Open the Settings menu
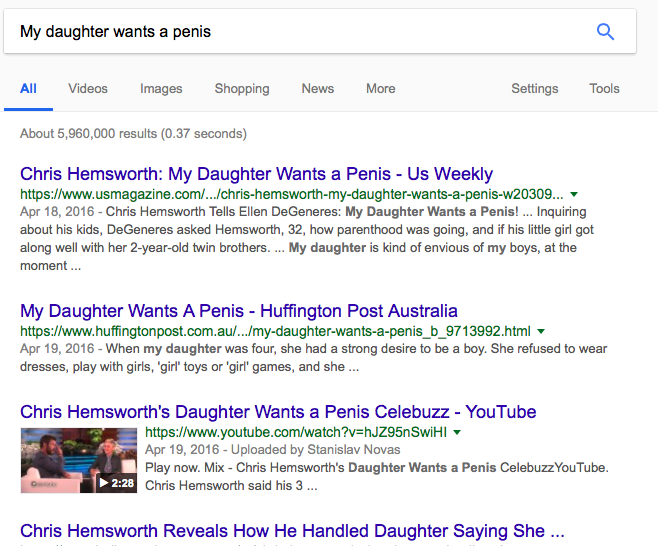 coord(535,89)
